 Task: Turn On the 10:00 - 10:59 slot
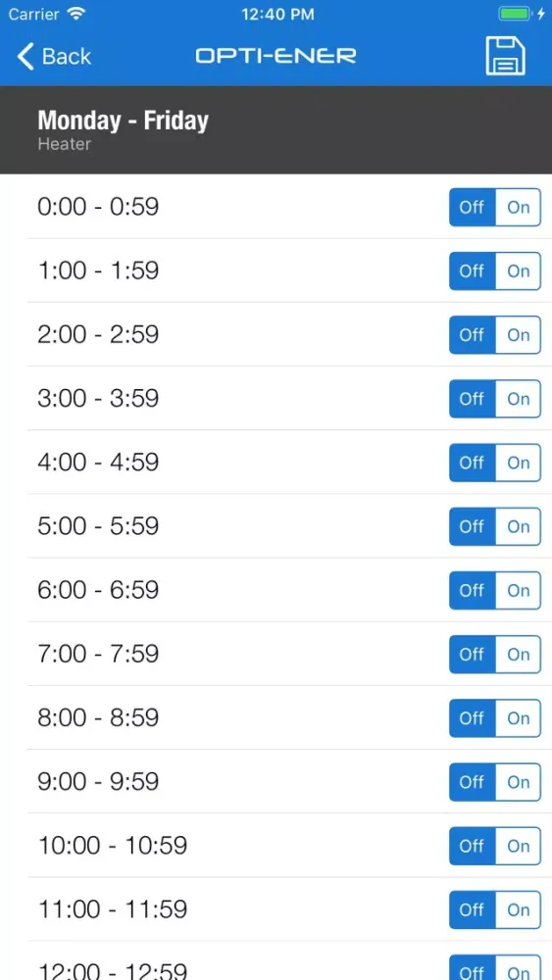(x=519, y=846)
